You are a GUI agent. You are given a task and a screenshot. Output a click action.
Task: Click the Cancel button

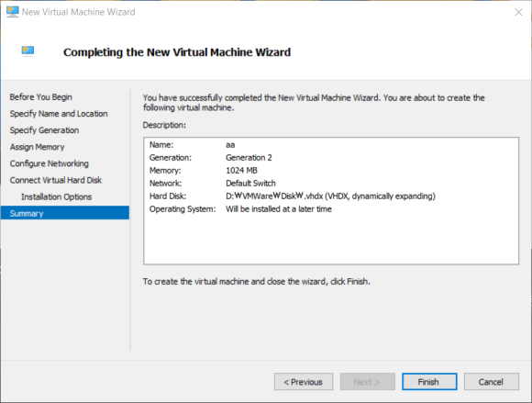(491, 382)
